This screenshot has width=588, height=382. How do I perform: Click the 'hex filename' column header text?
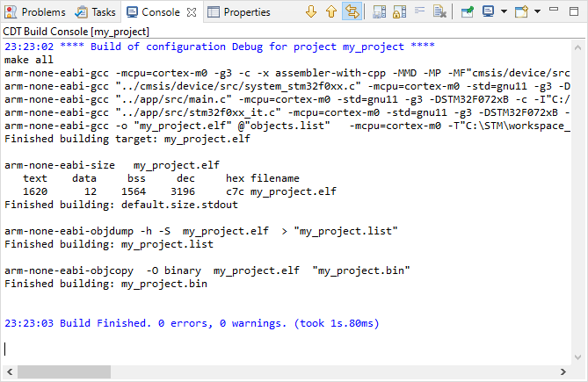tap(263, 178)
